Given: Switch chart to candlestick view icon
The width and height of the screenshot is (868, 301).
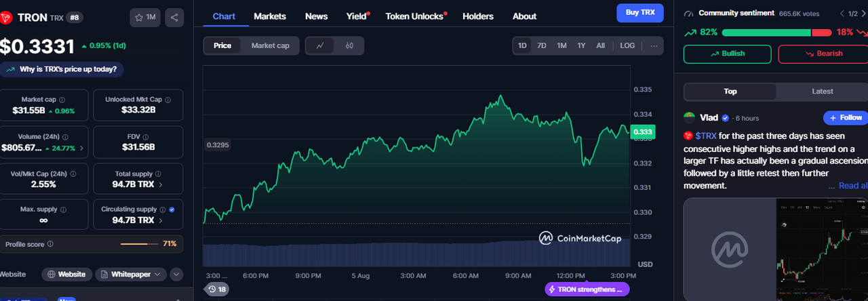Looking at the screenshot, I should [349, 45].
